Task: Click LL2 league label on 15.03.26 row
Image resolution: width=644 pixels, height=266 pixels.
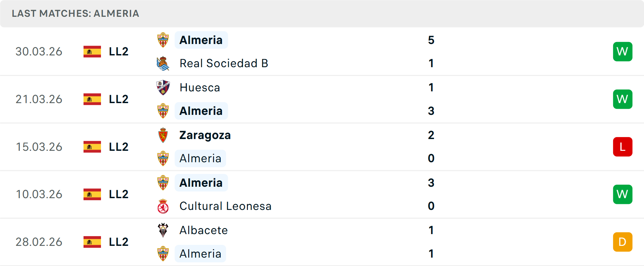Action: click(x=119, y=147)
